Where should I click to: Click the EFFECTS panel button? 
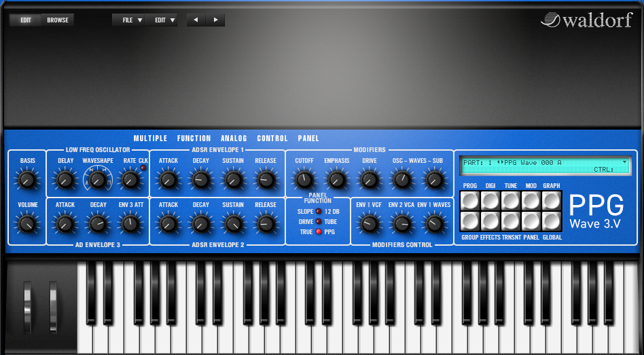pos(490,221)
